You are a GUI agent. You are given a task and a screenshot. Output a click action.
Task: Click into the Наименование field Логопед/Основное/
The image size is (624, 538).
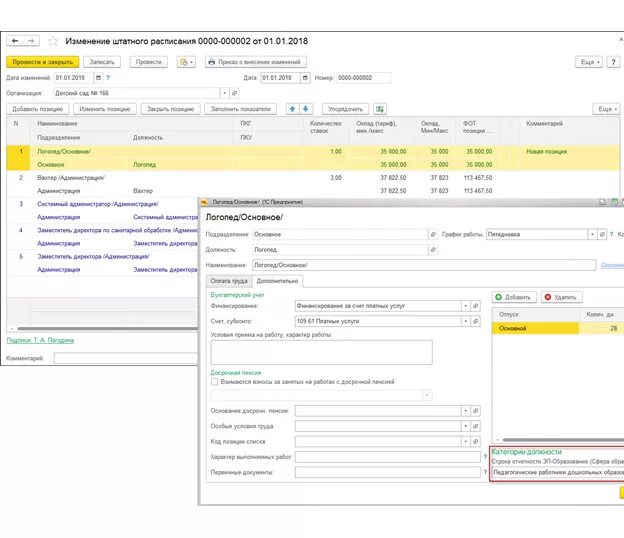(x=424, y=265)
